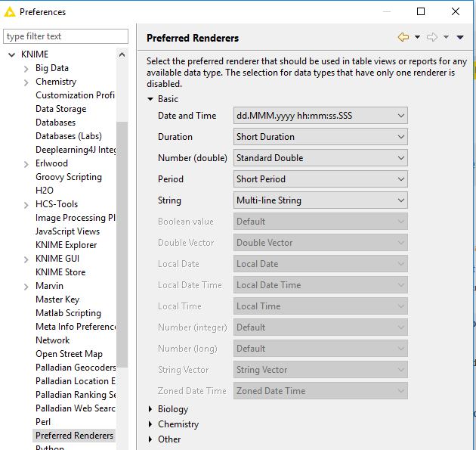476x450 pixels.
Task: Collapse the Basic section
Action: tap(150, 99)
